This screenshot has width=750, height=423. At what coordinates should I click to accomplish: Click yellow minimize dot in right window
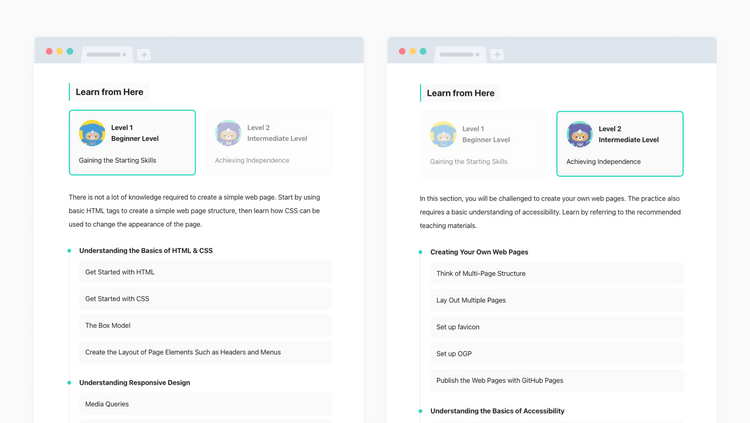(x=412, y=51)
